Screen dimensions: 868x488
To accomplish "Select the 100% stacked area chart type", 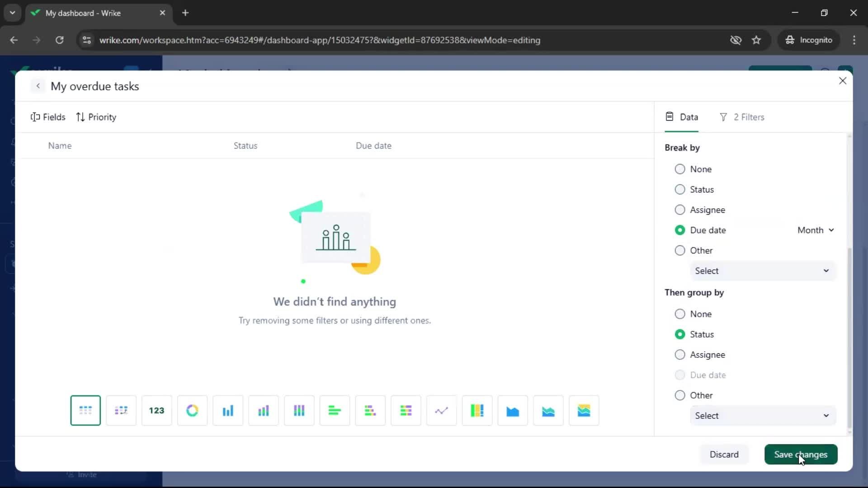I will pyautogui.click(x=584, y=410).
